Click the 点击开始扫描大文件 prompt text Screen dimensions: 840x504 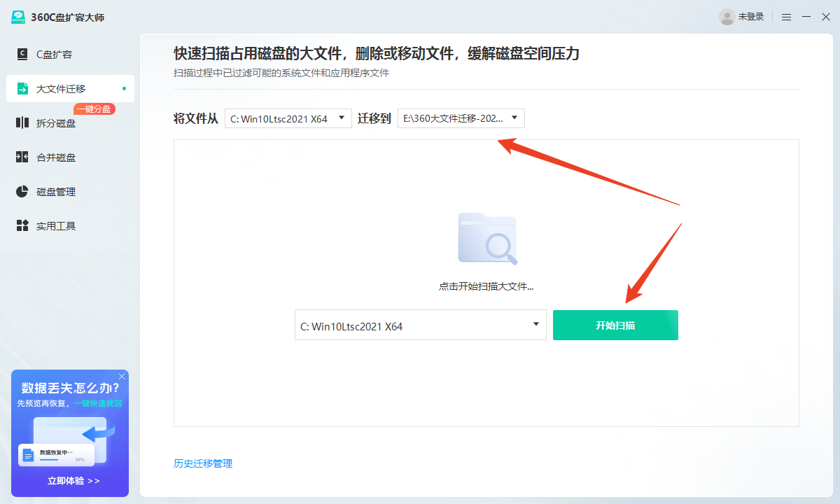pos(487,286)
